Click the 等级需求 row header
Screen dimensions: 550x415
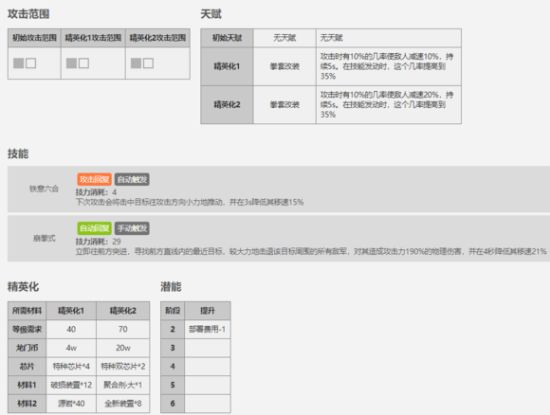[x=27, y=329]
